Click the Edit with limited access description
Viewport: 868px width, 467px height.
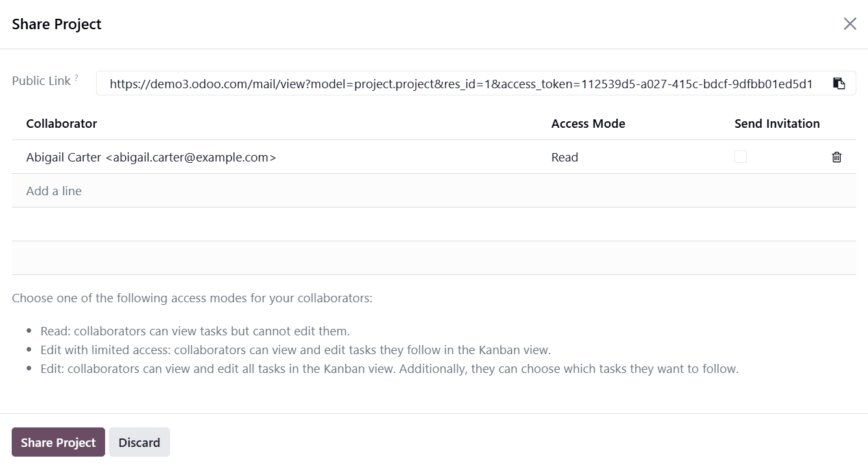295,350
